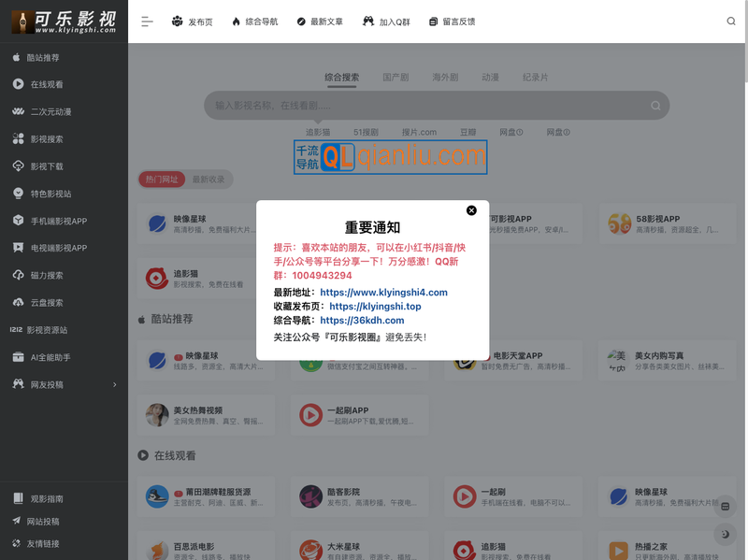Open 观影指南 in the lower sidebar
748x560 pixels.
pos(46,498)
